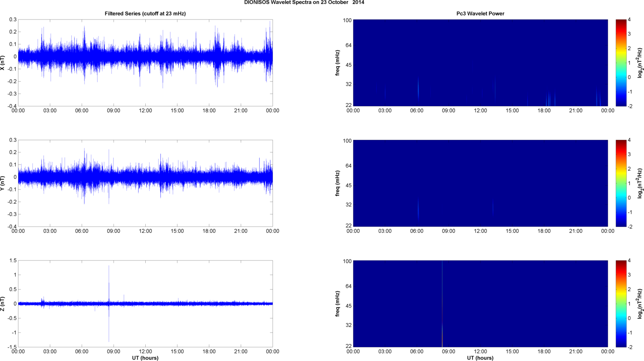This screenshot has height=361, width=644.
Task: Click 'UT (hours)' label under Z filtered series
Action: coord(145,358)
